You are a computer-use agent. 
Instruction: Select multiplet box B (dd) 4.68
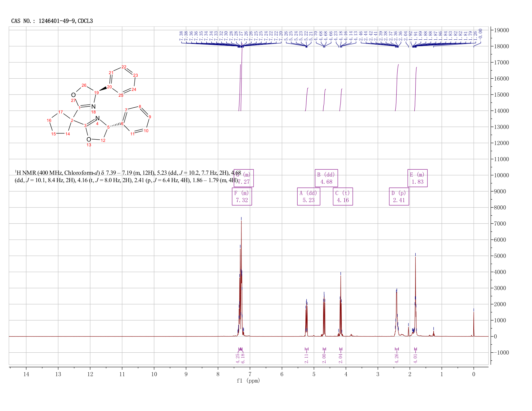[x=326, y=178]
